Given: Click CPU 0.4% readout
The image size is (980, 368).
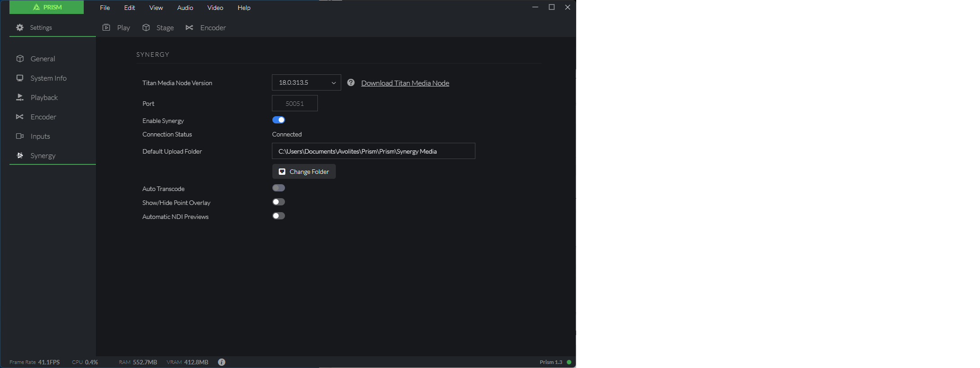Looking at the screenshot, I should [85, 362].
